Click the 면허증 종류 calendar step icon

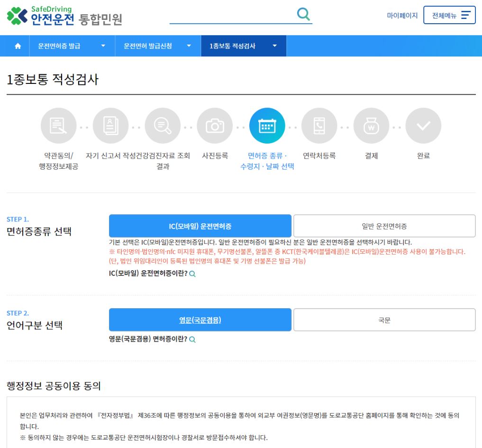[267, 125]
